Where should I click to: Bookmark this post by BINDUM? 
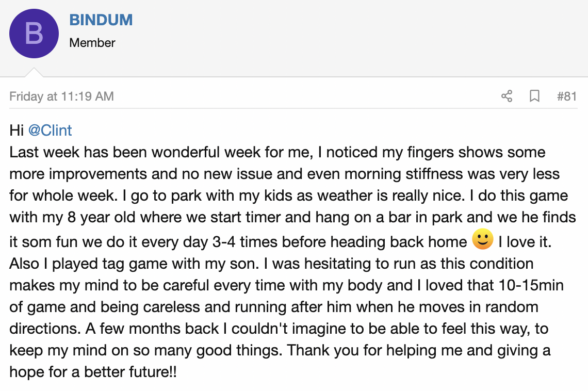coord(534,96)
